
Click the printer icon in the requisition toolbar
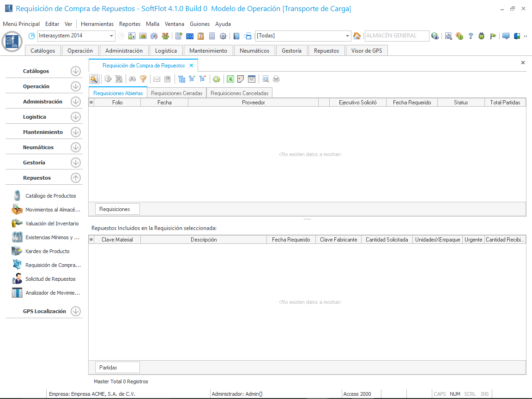276,79
